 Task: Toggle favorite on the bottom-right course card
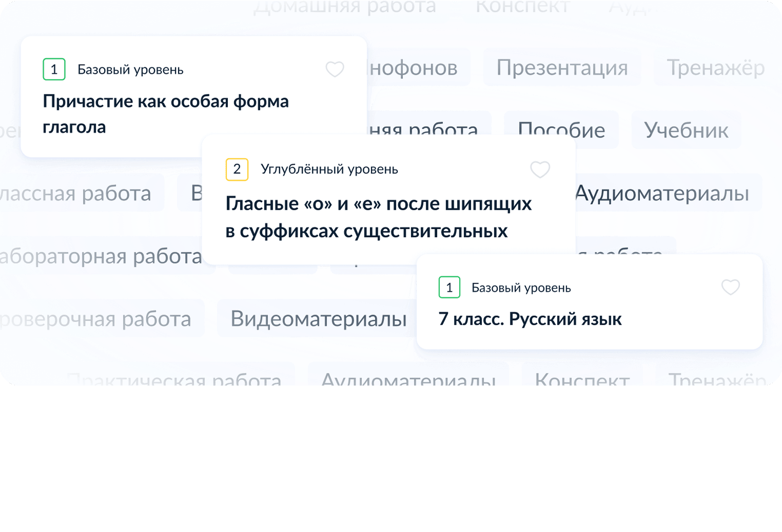pyautogui.click(x=730, y=288)
